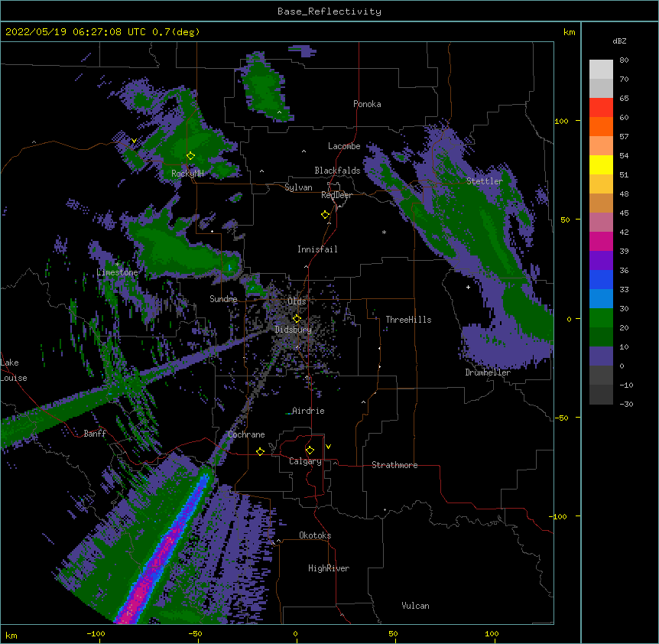Click the yellow diamond marker below Cochrane
Screen dimensions: 659x644
(x=260, y=451)
